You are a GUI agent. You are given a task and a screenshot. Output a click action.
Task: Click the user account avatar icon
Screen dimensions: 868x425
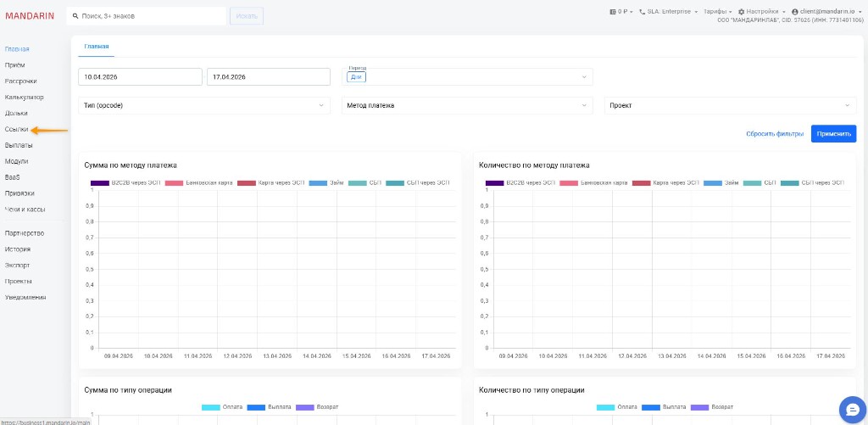794,12
